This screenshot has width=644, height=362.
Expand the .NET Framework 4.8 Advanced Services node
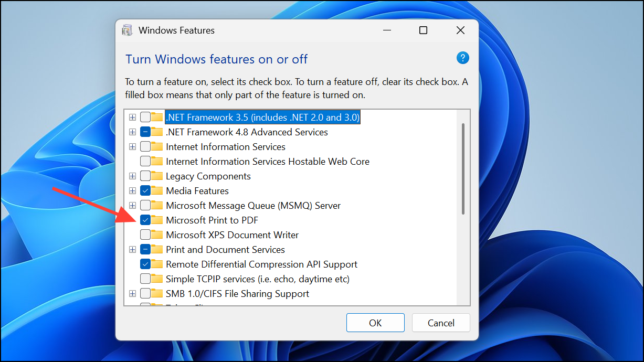click(x=132, y=132)
